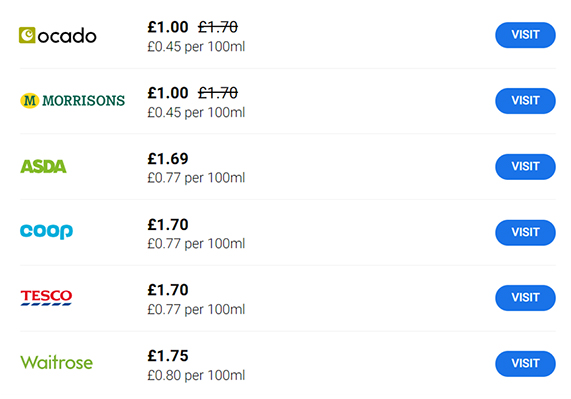This screenshot has height=399, width=571.
Task: Open Waitrose via VISIT button
Action: (x=525, y=364)
